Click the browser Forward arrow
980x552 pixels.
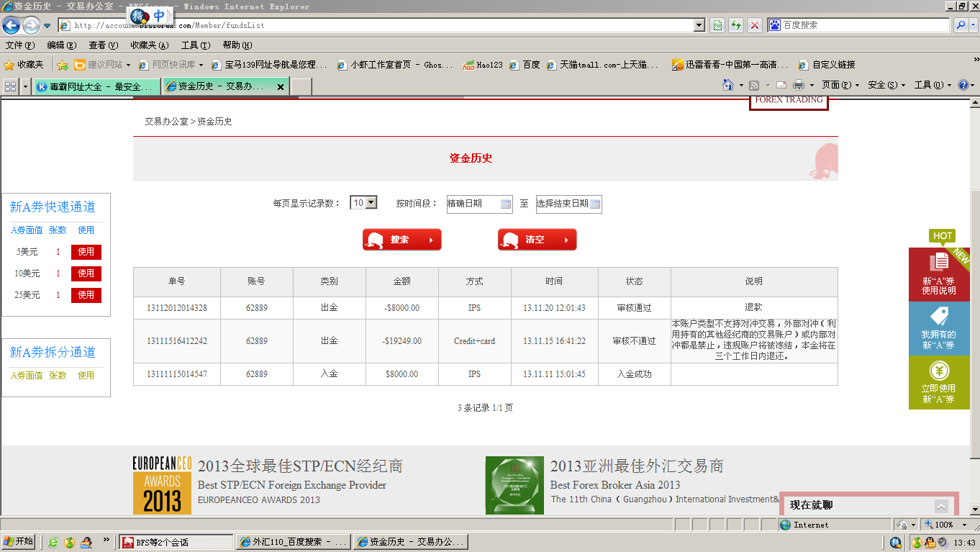tap(31, 25)
